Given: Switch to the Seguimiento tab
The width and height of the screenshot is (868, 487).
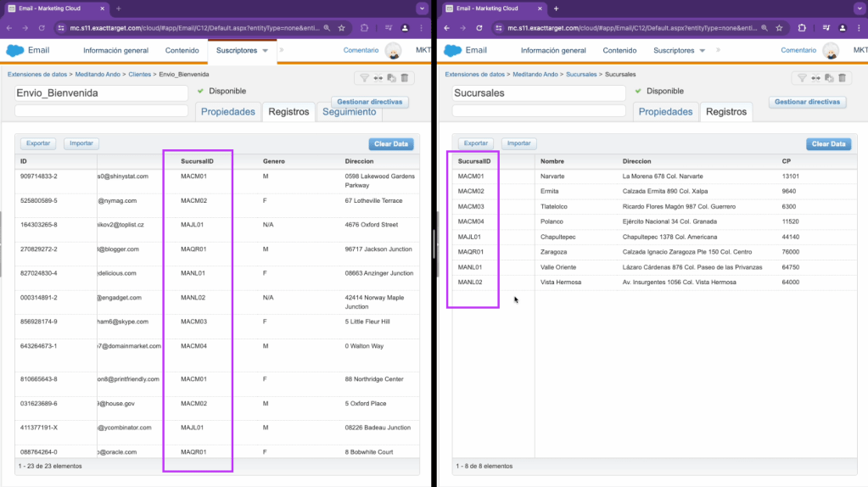Looking at the screenshot, I should coord(350,112).
